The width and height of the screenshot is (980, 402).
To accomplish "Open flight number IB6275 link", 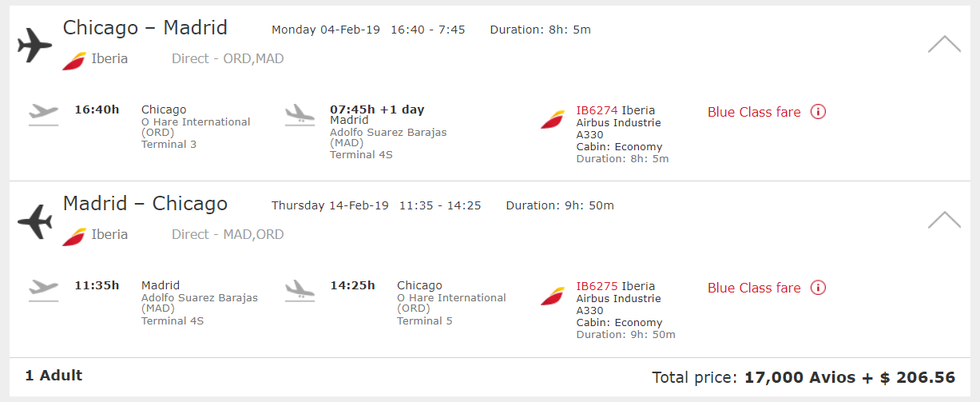I will [x=597, y=286].
